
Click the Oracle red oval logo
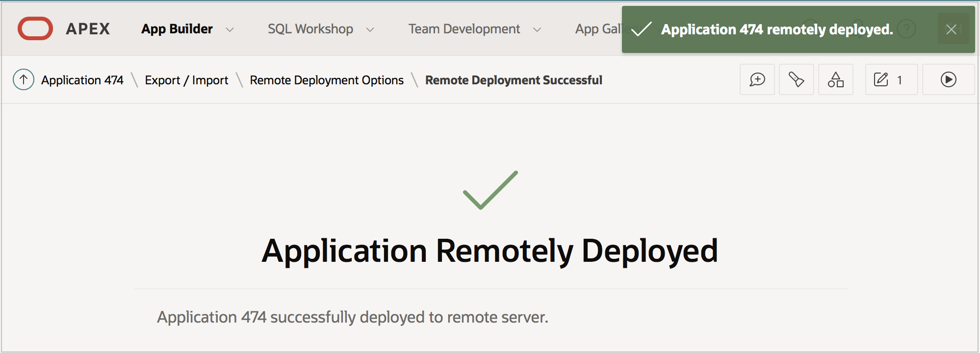35,28
